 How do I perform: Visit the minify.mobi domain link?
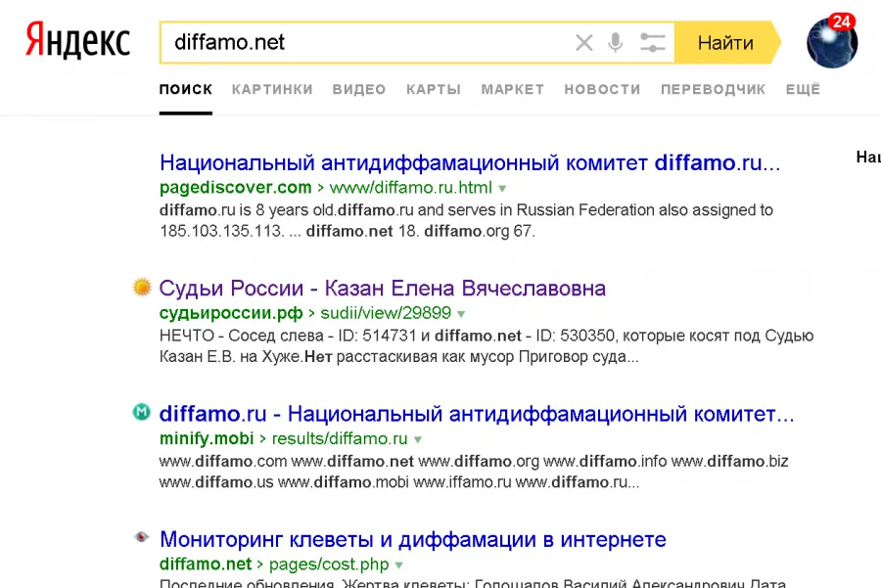point(207,438)
